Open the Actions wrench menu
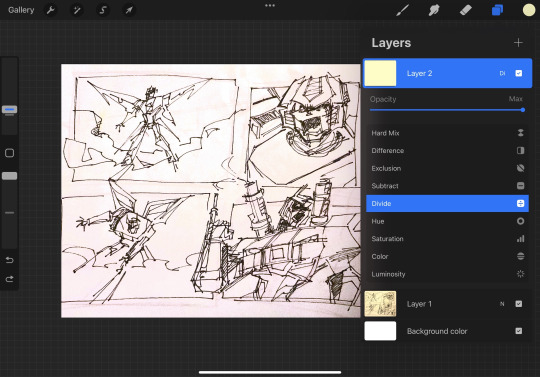Screen dimensions: 540x377 point(50,10)
